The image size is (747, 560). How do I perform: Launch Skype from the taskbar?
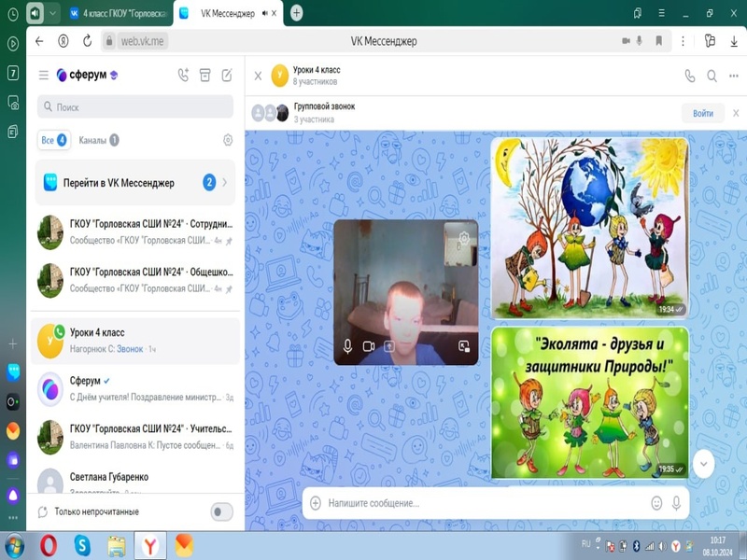click(x=82, y=545)
